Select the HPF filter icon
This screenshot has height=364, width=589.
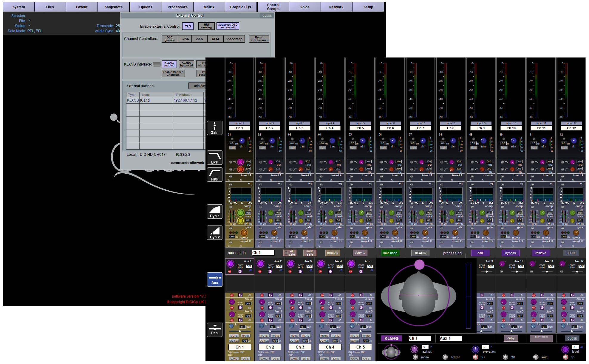point(214,175)
